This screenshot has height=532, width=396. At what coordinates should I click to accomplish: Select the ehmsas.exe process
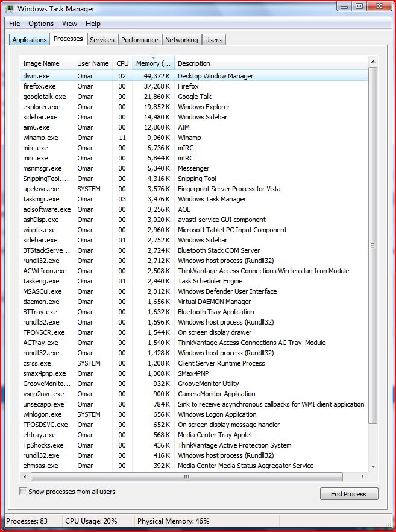coord(193,466)
